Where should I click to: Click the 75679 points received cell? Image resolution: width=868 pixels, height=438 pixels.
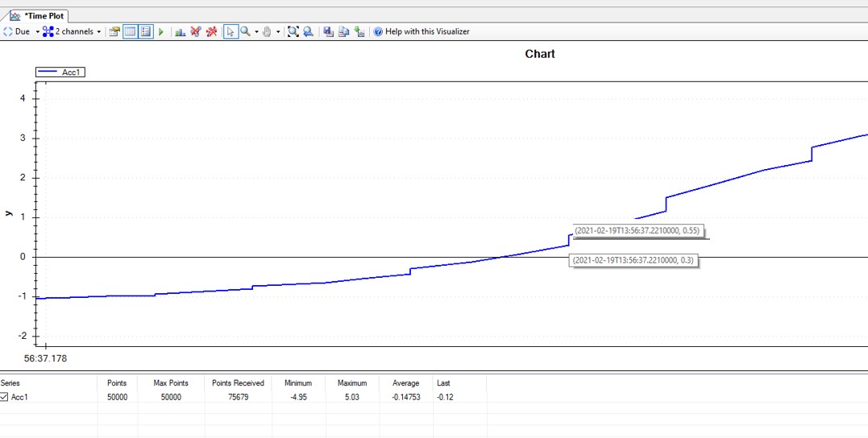[x=238, y=397]
